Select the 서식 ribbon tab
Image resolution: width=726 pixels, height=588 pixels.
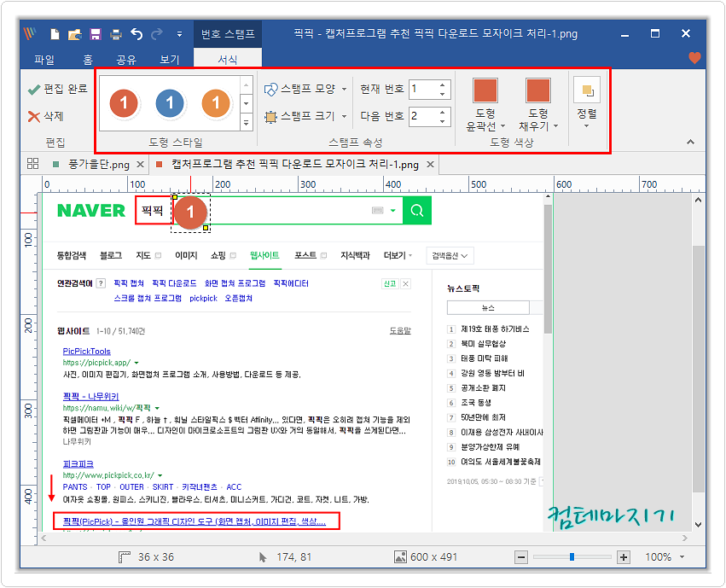228,59
